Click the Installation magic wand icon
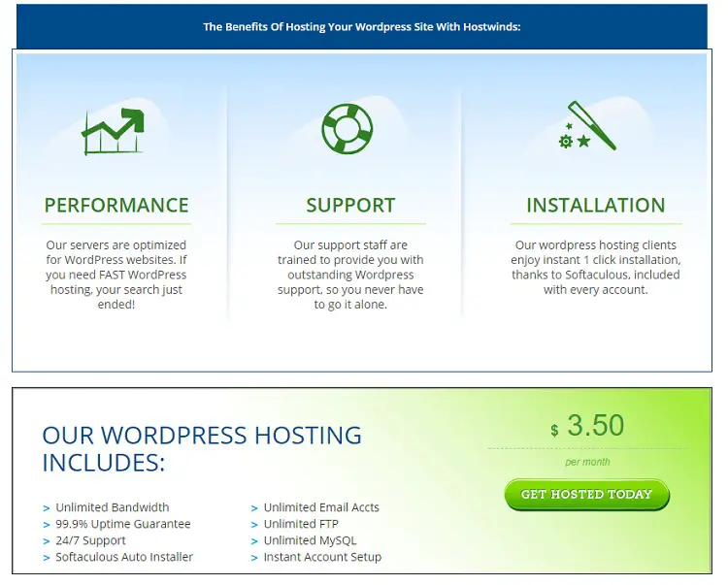728x585 pixels. [x=587, y=125]
